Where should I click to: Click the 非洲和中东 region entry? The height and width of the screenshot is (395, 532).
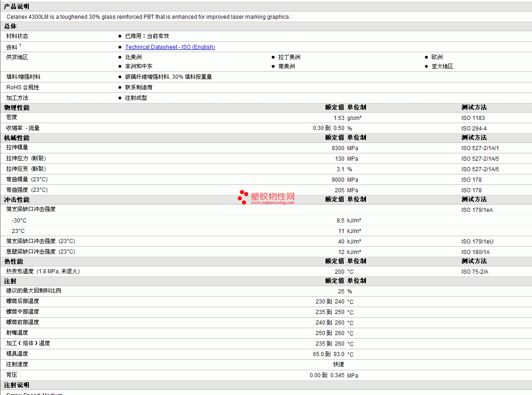(139, 66)
